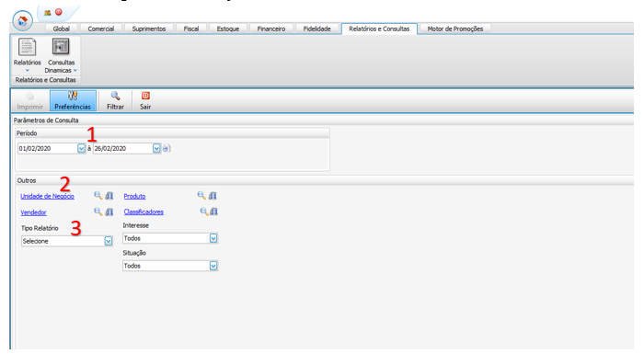Image resolution: width=644 pixels, height=354 pixels.
Task: Click the red stop icon in quick access bar
Action: pos(59,12)
